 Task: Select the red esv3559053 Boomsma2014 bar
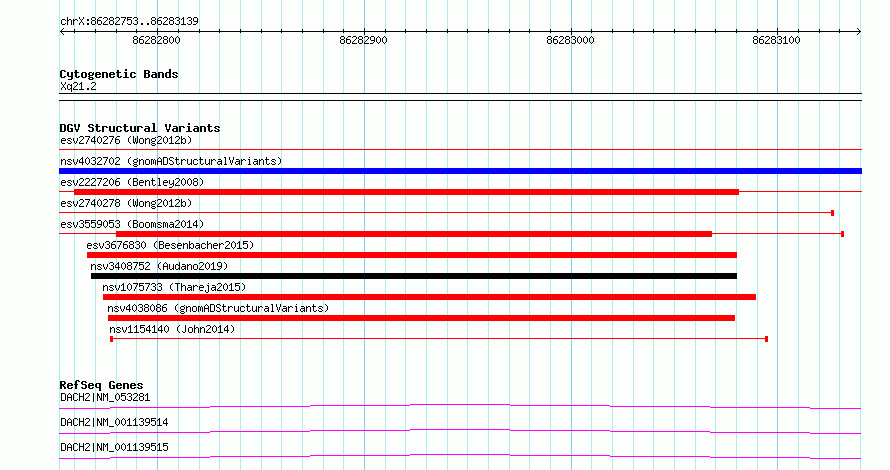pyautogui.click(x=414, y=234)
